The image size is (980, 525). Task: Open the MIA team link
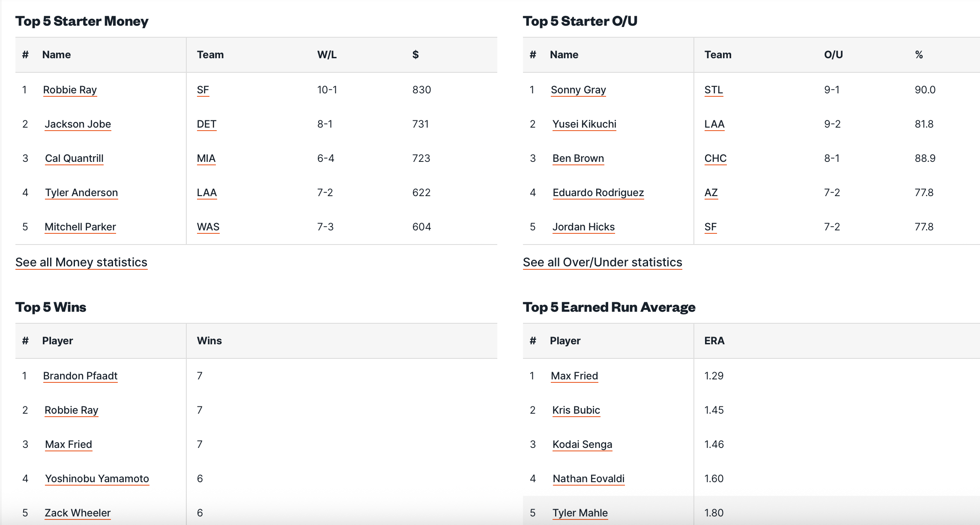pos(206,158)
